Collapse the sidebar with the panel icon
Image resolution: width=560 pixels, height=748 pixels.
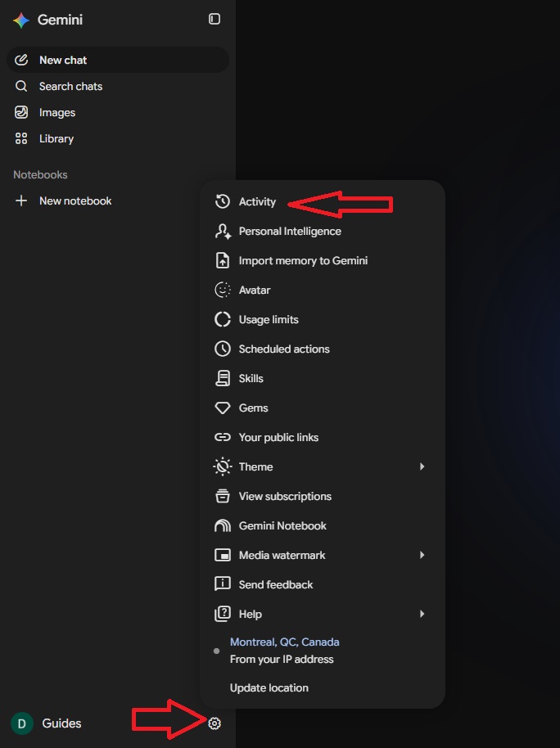[215, 19]
